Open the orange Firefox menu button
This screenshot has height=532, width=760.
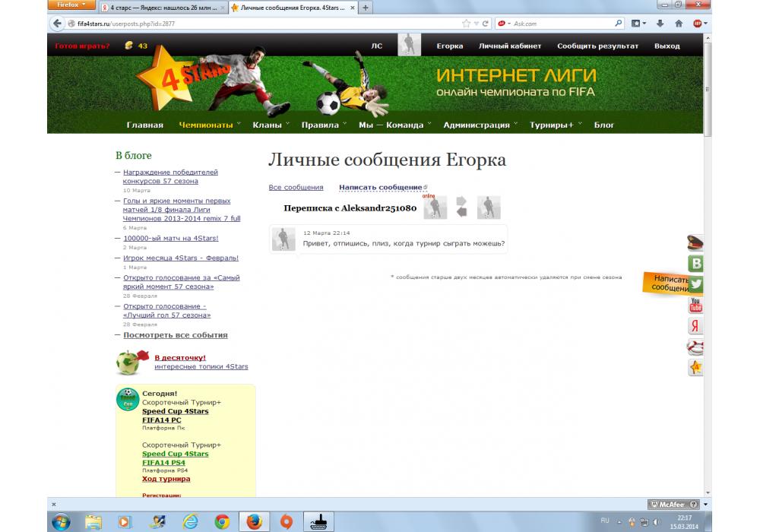[72, 5]
